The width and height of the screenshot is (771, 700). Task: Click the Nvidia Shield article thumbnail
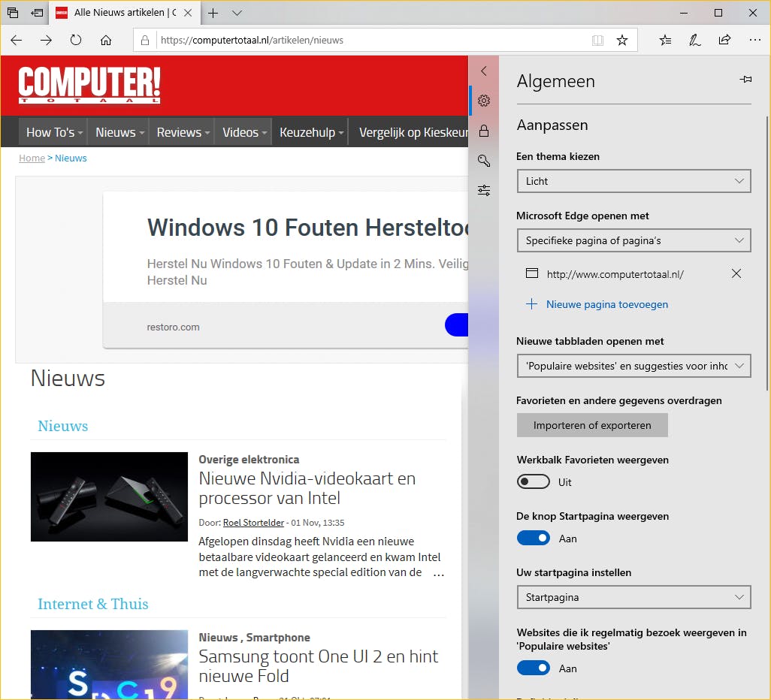109,496
